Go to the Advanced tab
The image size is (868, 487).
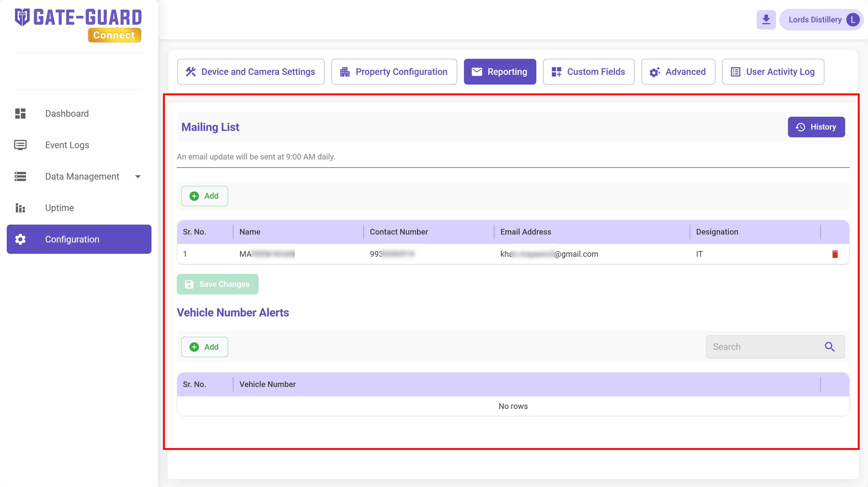click(x=678, y=72)
